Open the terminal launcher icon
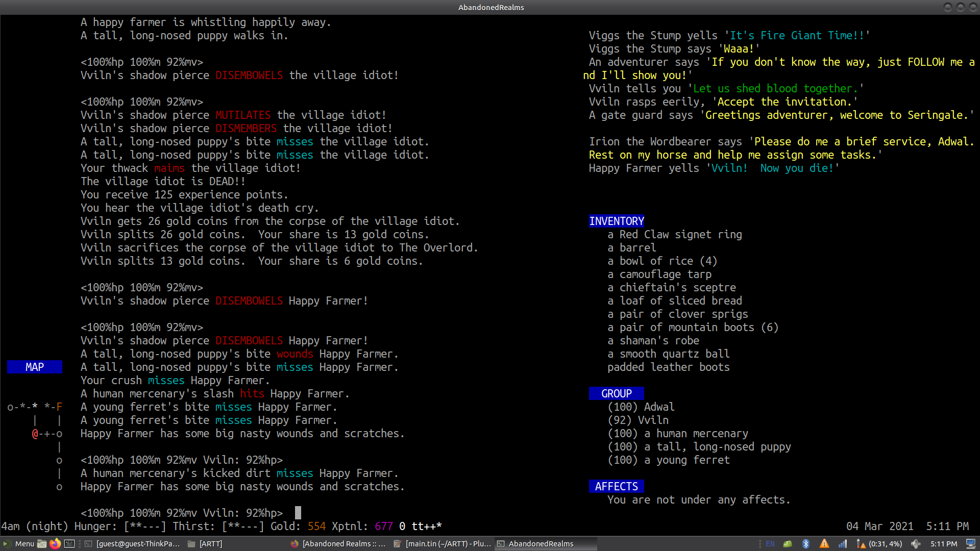980x551 pixels. click(x=69, y=544)
